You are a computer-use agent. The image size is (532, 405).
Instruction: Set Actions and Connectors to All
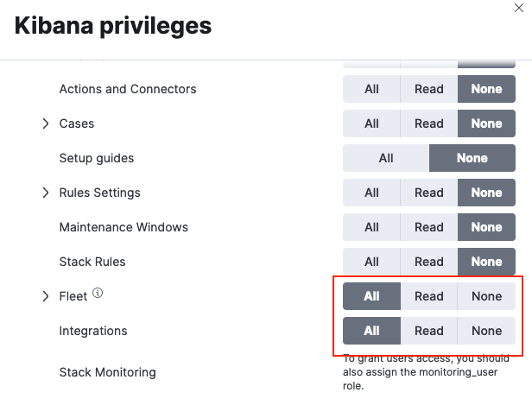371,89
